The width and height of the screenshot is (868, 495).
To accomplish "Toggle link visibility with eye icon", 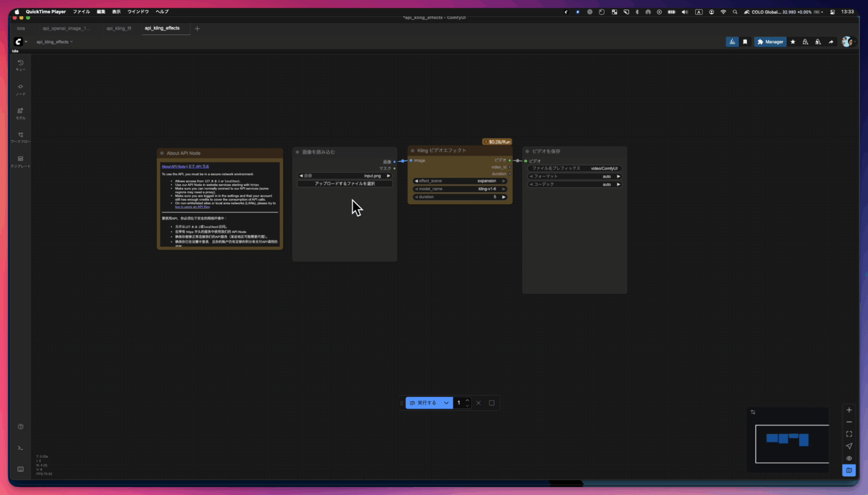I will pyautogui.click(x=849, y=458).
